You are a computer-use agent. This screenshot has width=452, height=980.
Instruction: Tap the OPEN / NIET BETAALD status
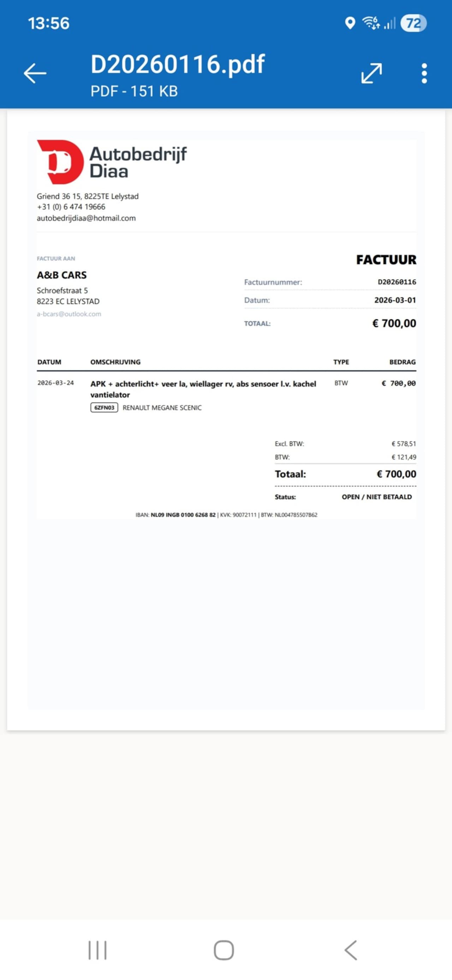click(377, 497)
